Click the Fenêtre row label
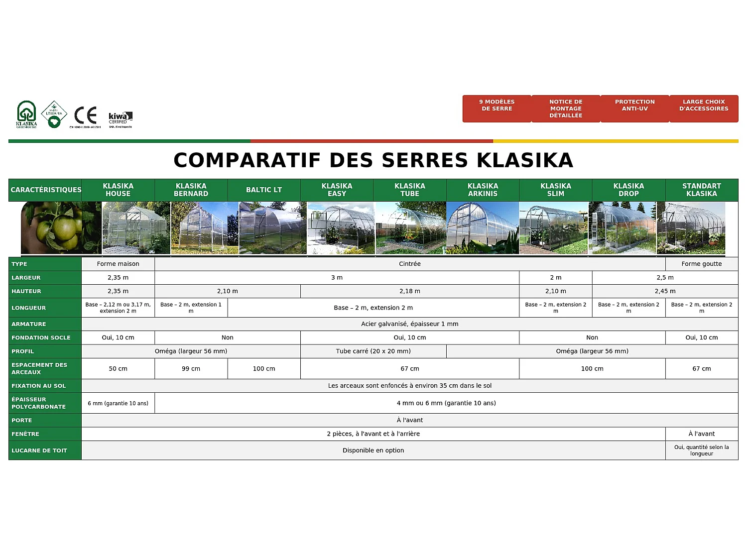This screenshot has height=560, width=747. coord(45,434)
